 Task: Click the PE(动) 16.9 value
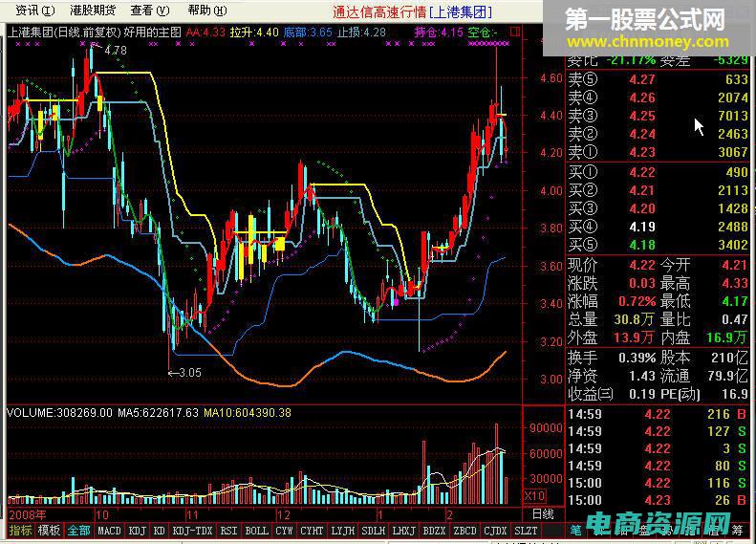[x=735, y=394]
